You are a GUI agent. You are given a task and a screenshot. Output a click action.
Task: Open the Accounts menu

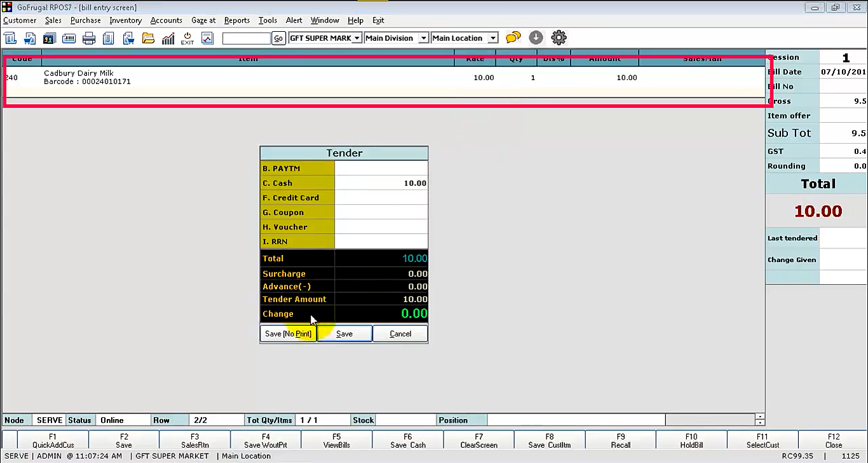[166, 20]
